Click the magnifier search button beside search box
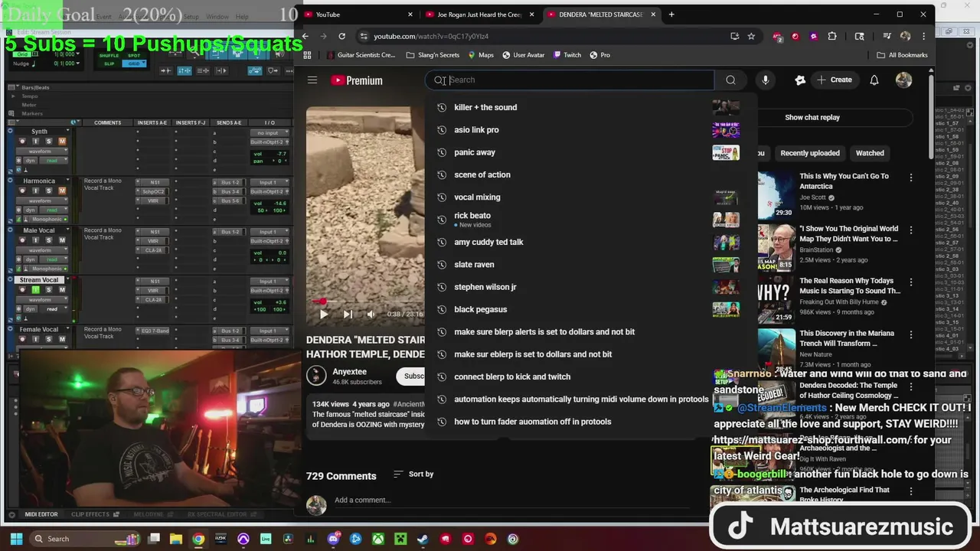Image resolution: width=980 pixels, height=551 pixels. [730, 80]
